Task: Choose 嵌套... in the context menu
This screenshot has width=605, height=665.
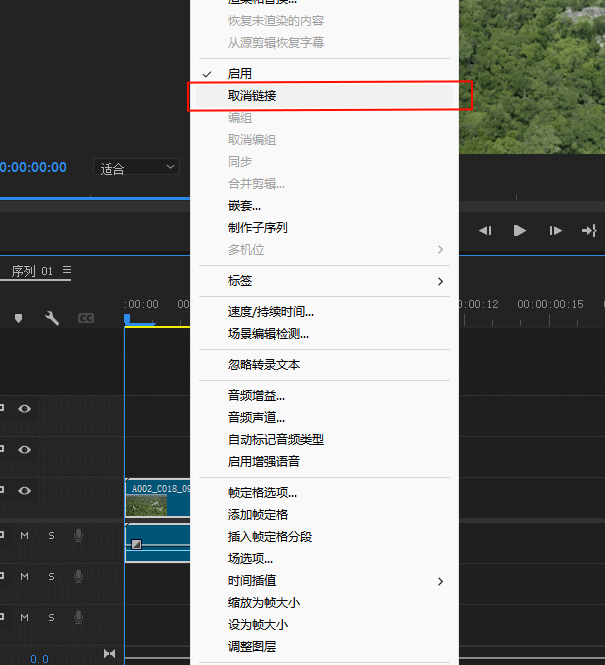Action: pyautogui.click(x=324, y=206)
